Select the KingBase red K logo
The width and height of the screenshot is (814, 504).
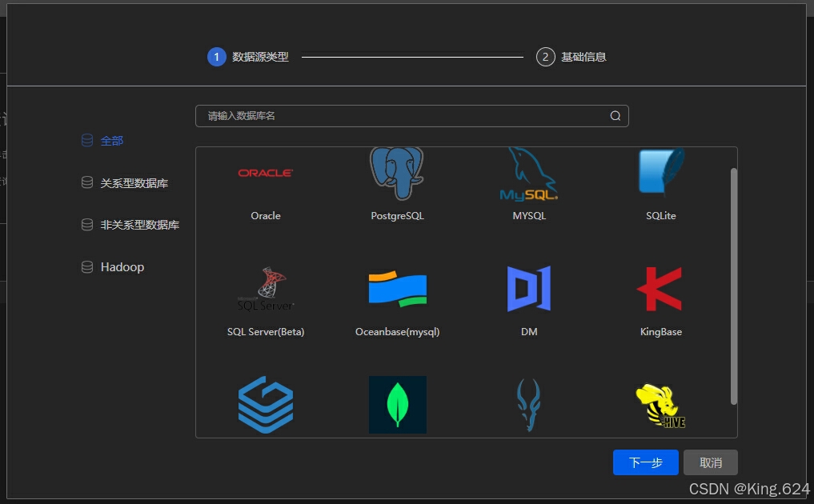pos(660,289)
